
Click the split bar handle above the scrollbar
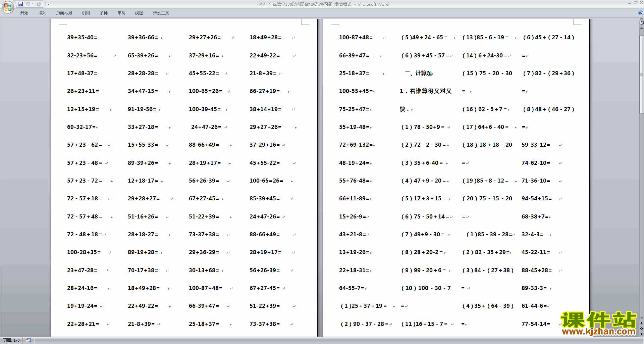click(x=642, y=19)
